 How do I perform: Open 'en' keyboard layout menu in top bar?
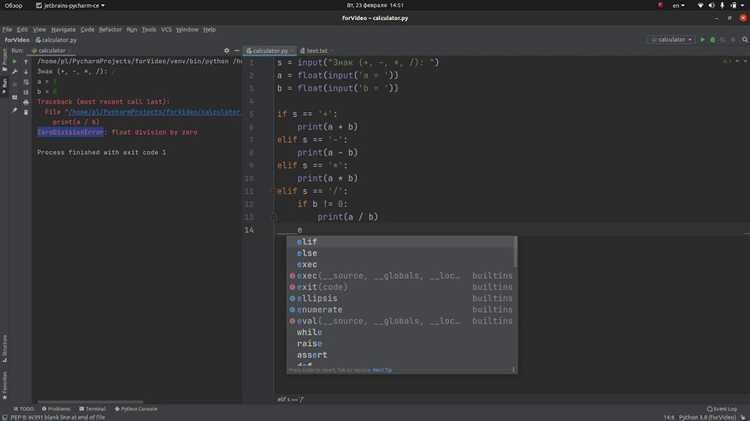678,6
